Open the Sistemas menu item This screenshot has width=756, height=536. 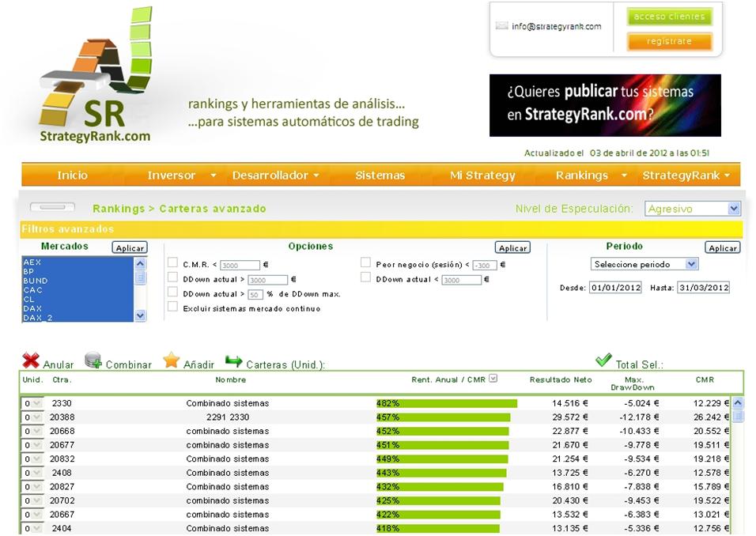click(x=380, y=176)
